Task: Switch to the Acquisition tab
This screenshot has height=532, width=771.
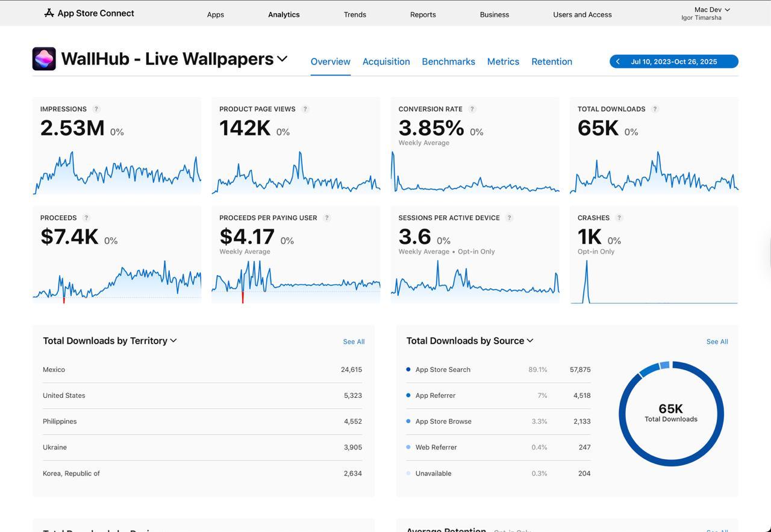Action: point(386,61)
